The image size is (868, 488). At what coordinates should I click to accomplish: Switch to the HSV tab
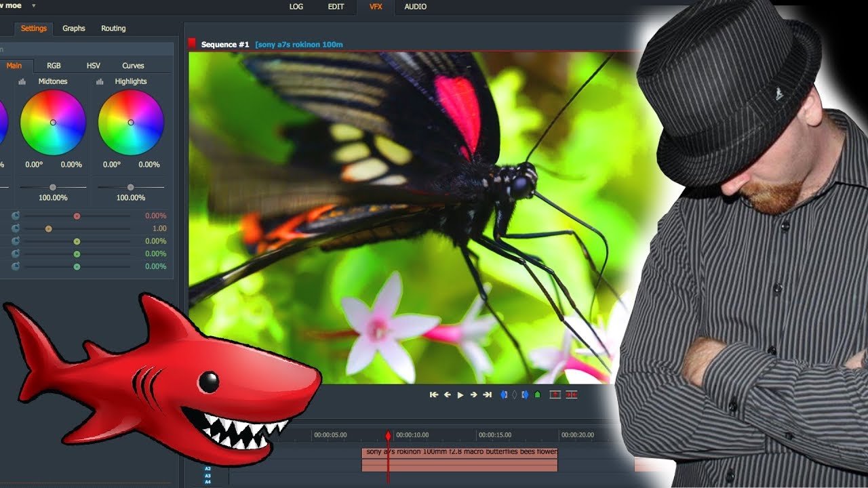[x=94, y=66]
